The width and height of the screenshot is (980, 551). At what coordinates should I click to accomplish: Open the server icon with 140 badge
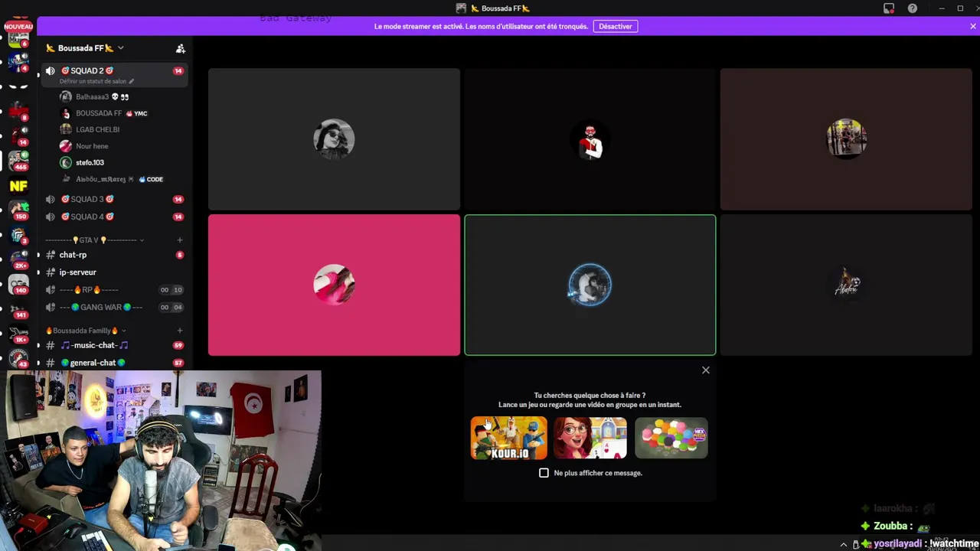point(18,284)
